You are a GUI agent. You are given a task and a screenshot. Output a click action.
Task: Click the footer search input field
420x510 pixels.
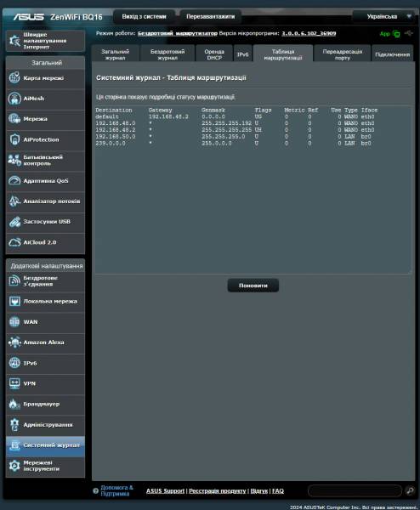pos(355,490)
